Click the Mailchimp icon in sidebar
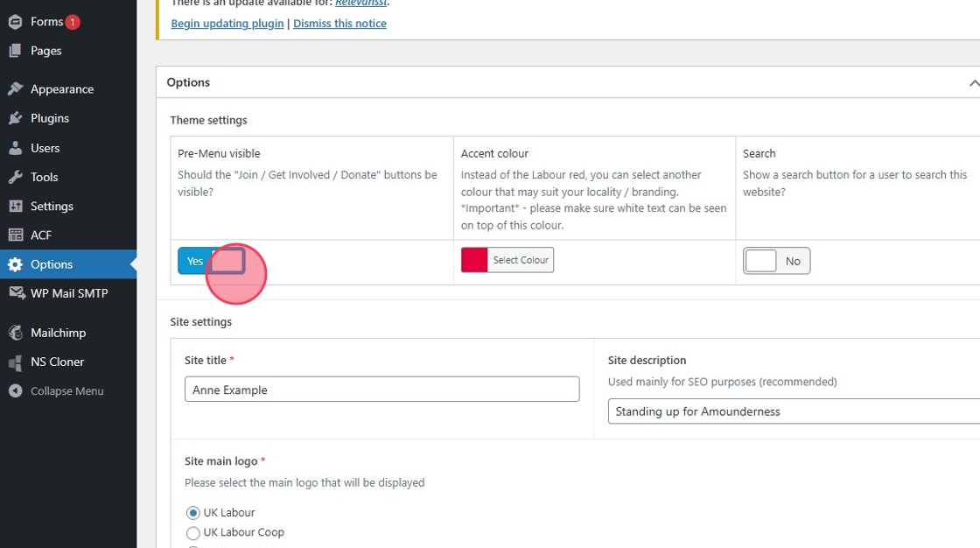 15,333
